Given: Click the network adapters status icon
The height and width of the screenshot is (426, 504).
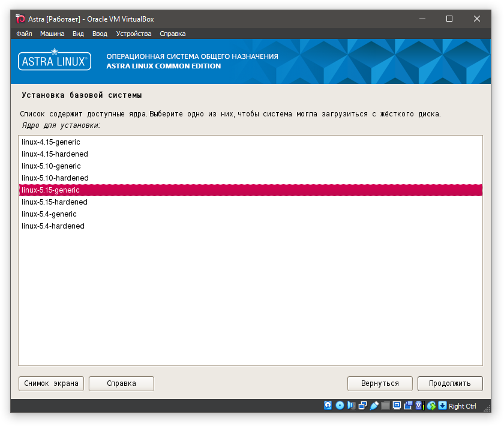Looking at the screenshot, I should coord(363,406).
